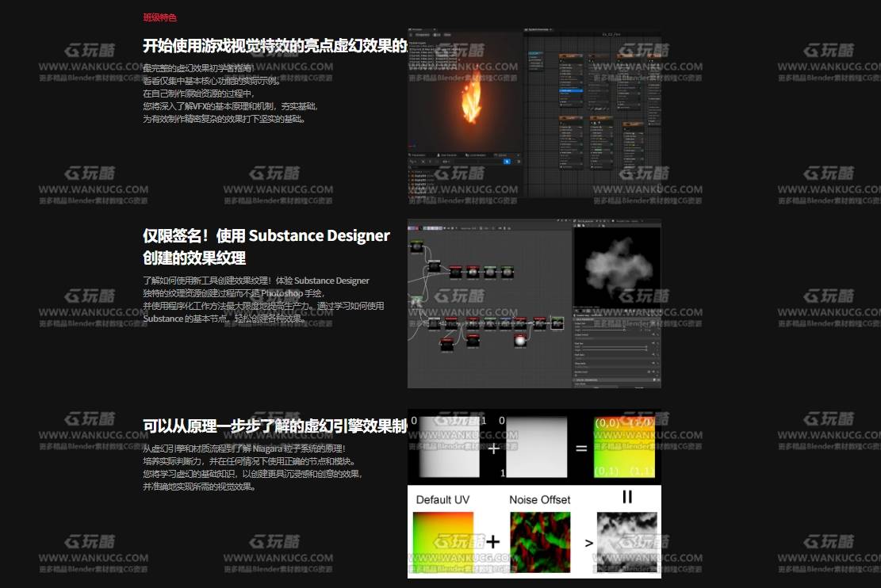Click line "为有效制作精密复杂的效果打下坚实的基础"
881x588 pixels.
(x=224, y=119)
